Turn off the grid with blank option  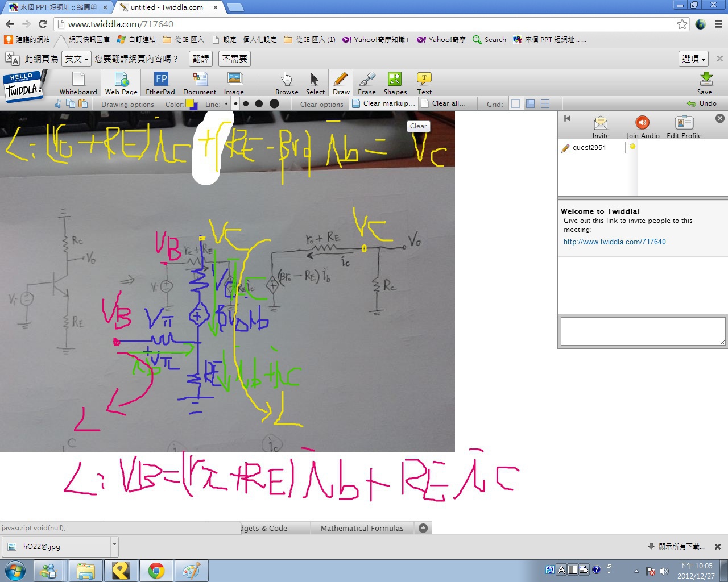point(516,103)
